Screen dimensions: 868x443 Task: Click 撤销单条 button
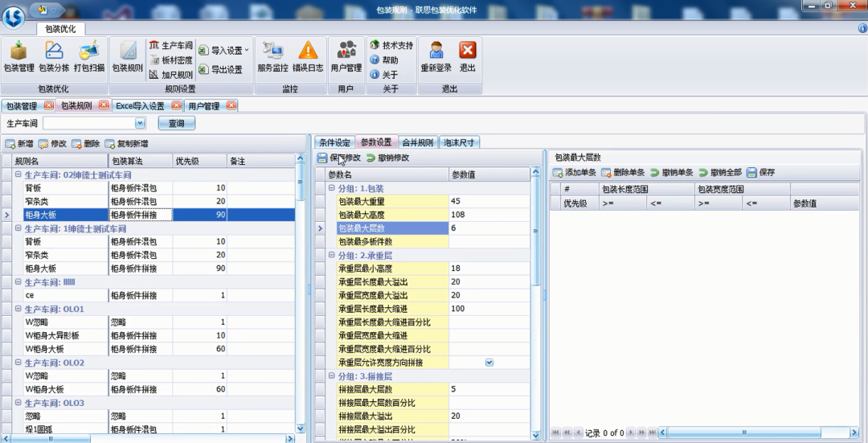(672, 173)
